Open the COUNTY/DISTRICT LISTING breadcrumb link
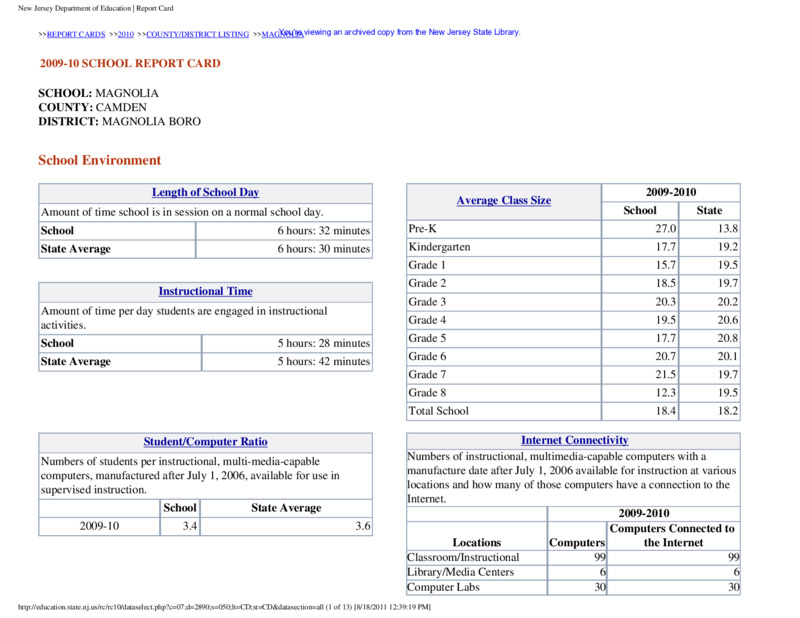This screenshot has width=800, height=618. coord(197,34)
